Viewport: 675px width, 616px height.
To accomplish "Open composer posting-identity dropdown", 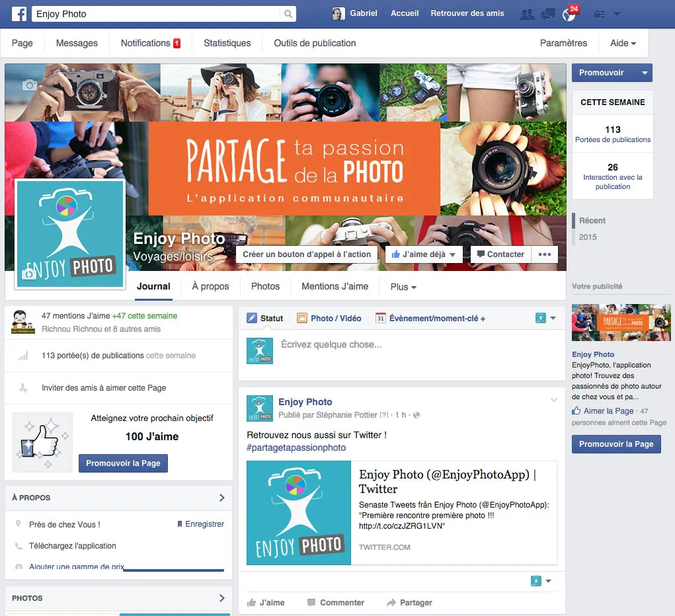I will click(x=545, y=318).
